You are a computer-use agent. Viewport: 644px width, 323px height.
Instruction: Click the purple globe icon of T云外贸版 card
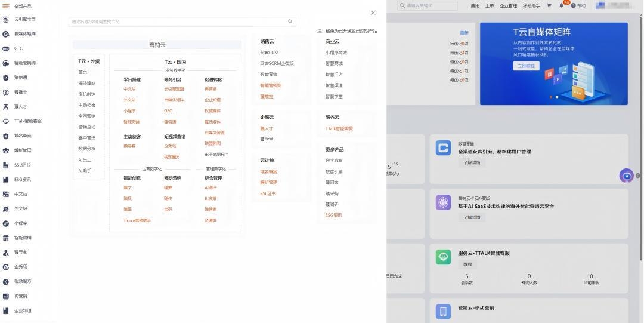[443, 202]
